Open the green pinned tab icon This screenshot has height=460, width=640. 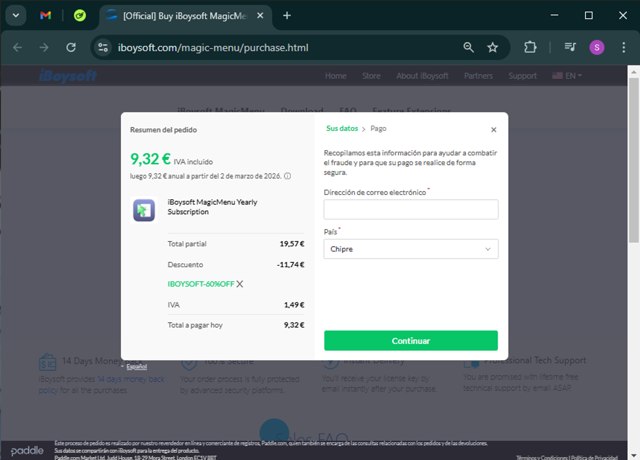coord(80,16)
